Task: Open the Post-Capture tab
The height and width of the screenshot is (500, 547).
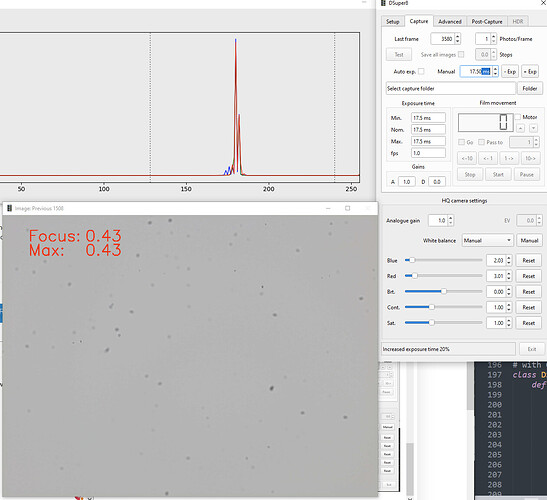Action: [x=487, y=21]
